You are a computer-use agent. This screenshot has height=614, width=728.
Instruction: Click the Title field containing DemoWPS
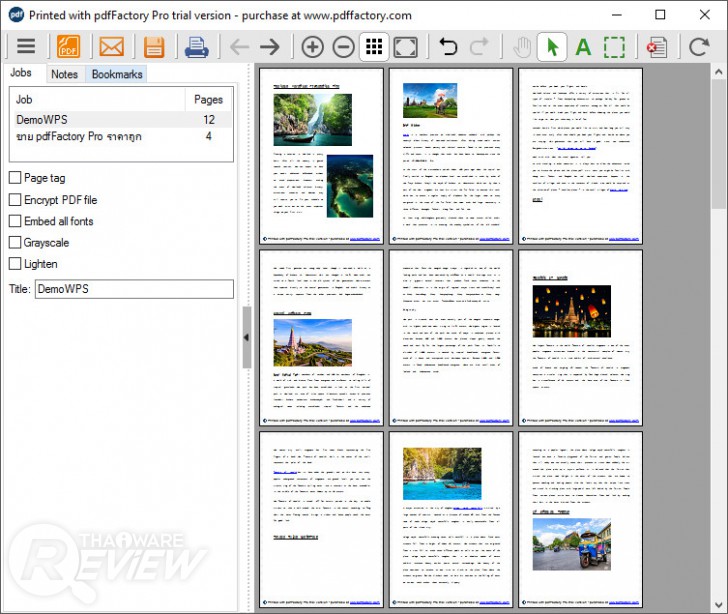(134, 289)
